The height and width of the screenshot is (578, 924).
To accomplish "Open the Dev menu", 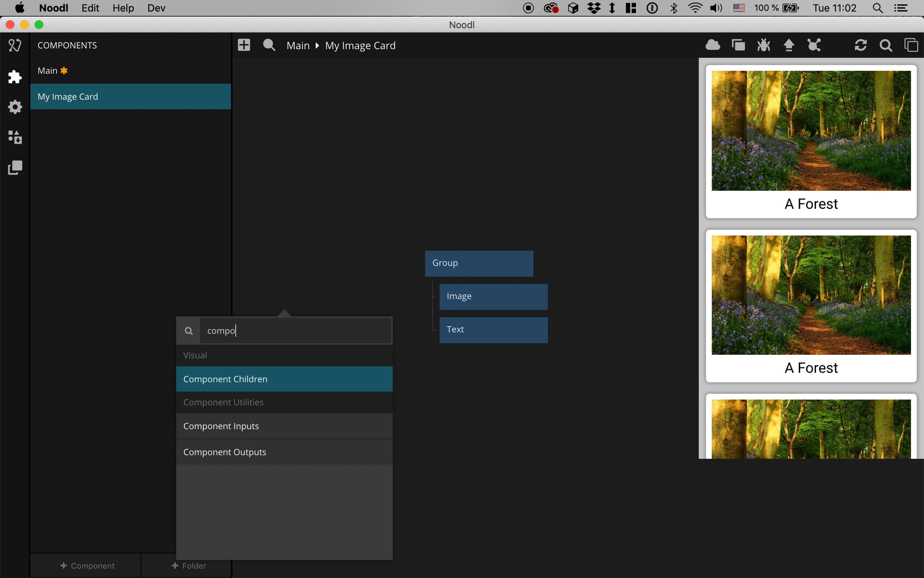I will pyautogui.click(x=156, y=8).
